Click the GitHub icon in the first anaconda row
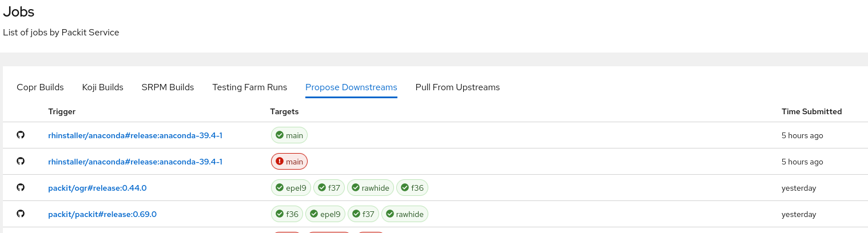Screen dimensions: 868x233 [21, 135]
